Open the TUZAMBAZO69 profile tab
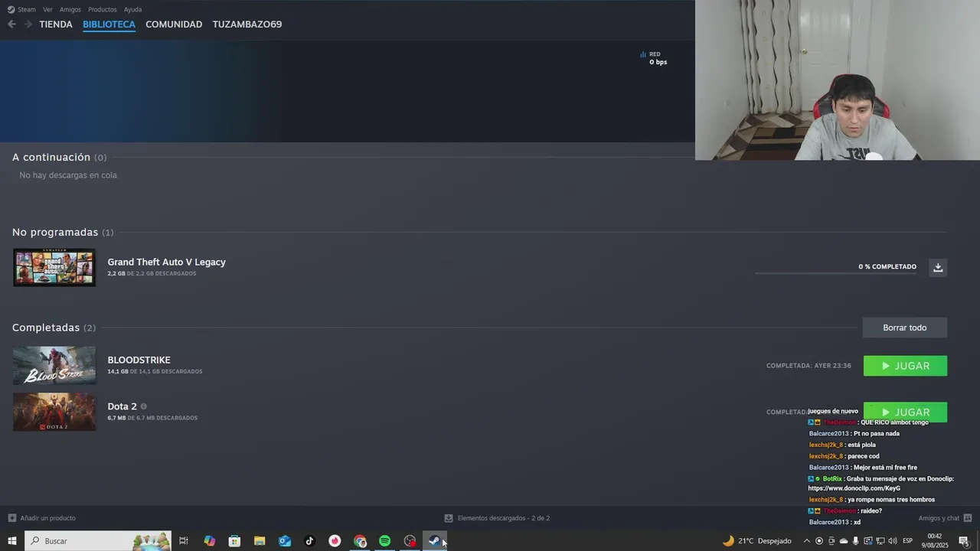980x551 pixels. (x=247, y=24)
